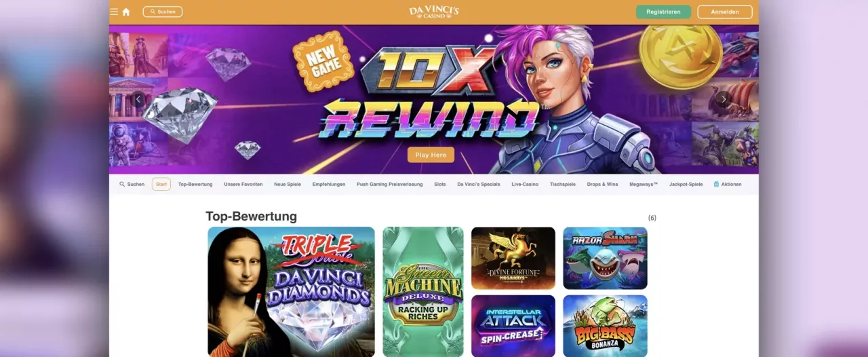Click the Anmelden button
Viewport: 868px width, 357px height.
(725, 12)
